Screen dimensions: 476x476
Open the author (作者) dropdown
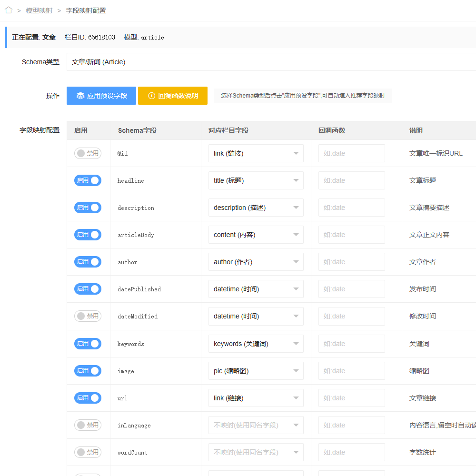click(x=256, y=262)
